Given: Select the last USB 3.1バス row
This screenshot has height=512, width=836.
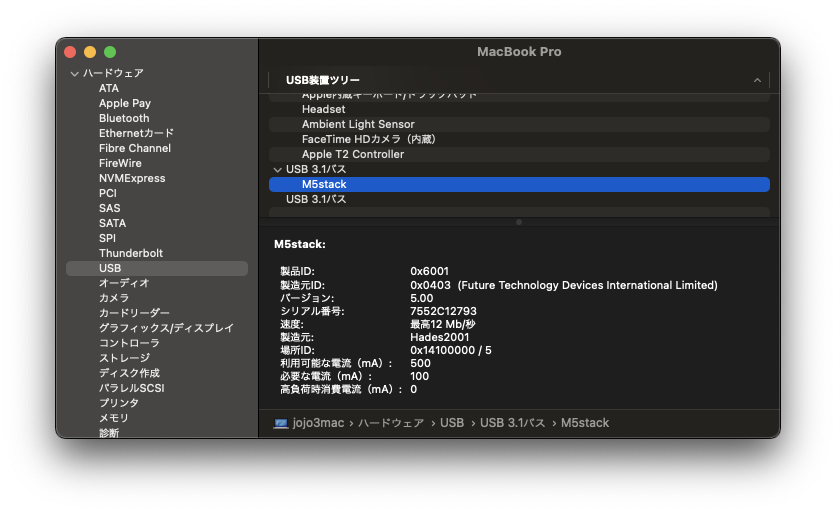Looking at the screenshot, I should point(519,199).
